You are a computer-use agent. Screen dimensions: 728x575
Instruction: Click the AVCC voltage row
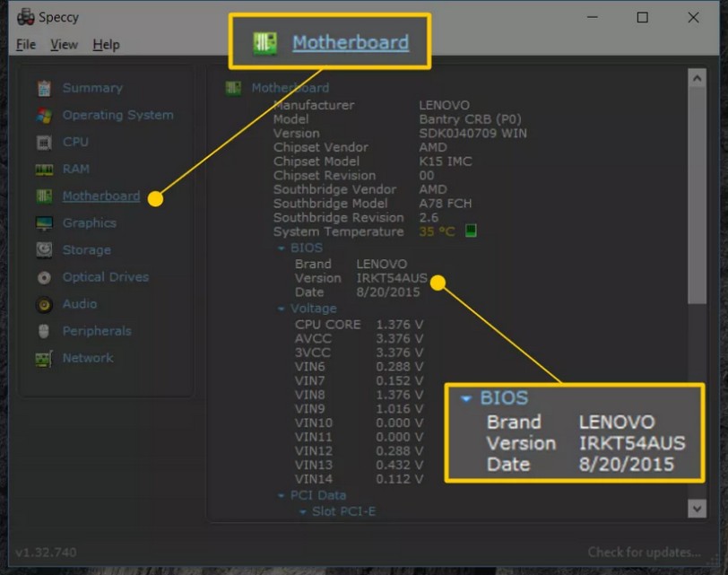[x=359, y=338]
